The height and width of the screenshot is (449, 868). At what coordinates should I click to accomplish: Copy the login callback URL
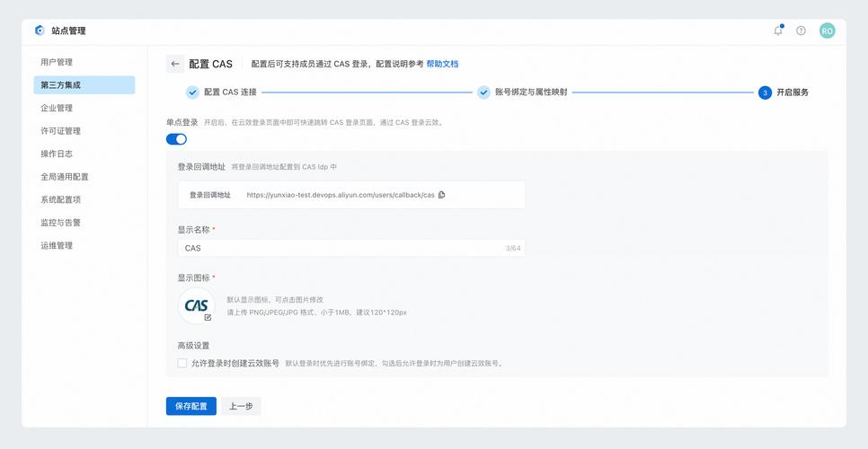[442, 195]
